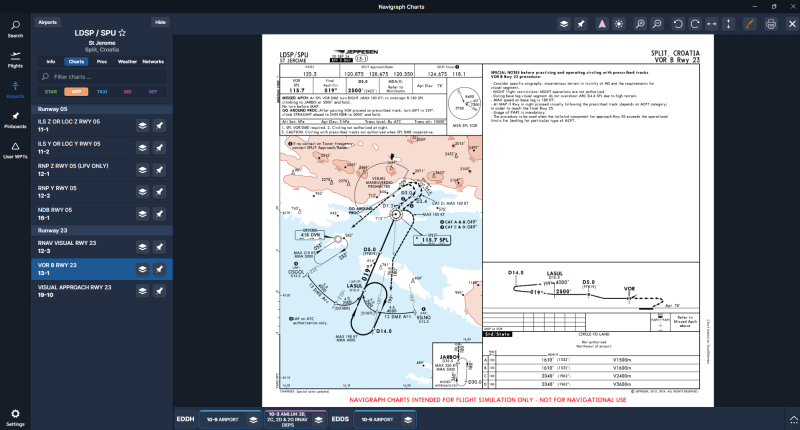
Task: Open the Airports section in sidebar
Action: (15, 90)
